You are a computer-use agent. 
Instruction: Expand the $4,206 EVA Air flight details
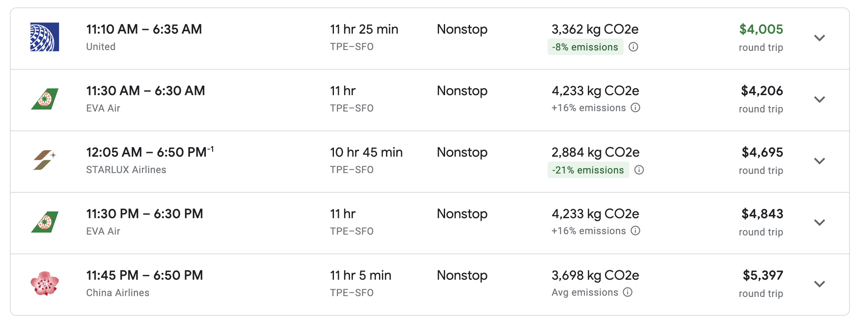tap(819, 100)
